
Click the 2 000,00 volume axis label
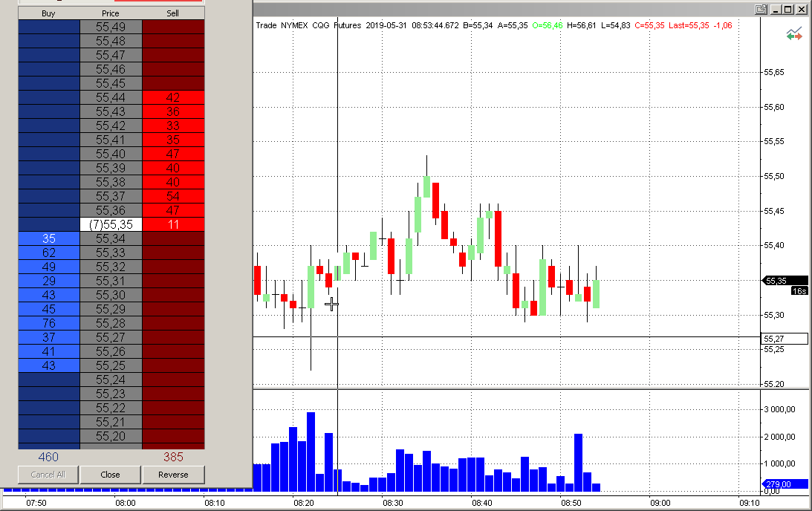(780, 437)
